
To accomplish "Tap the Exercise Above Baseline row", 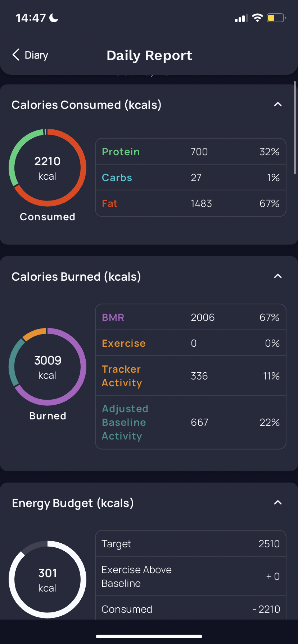I will pyautogui.click(x=190, y=576).
